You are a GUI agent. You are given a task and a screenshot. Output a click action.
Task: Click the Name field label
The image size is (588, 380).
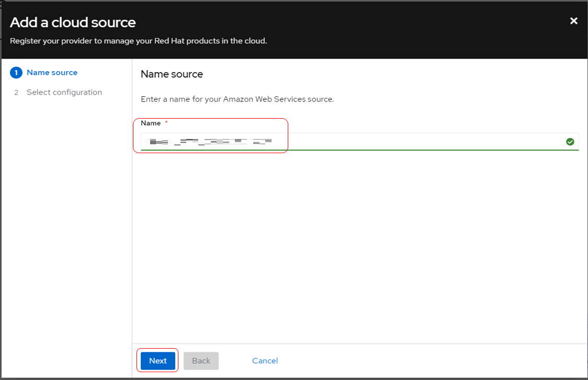click(x=151, y=123)
